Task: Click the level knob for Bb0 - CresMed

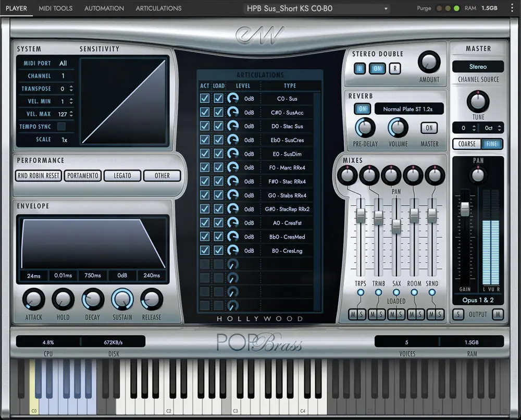Action: (x=233, y=237)
